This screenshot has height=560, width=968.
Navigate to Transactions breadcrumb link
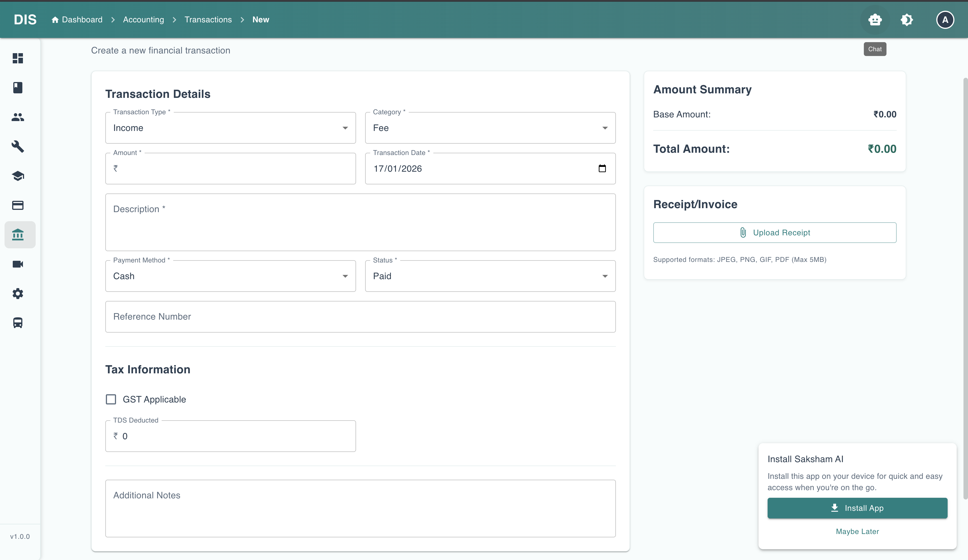(208, 20)
